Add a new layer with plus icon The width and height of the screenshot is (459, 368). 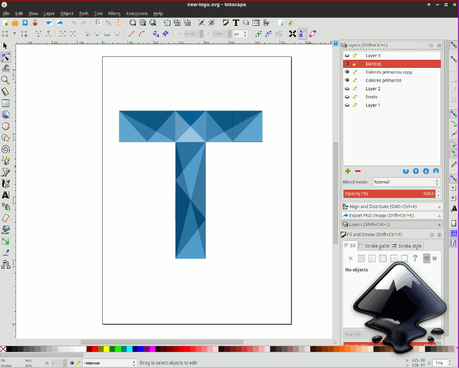pos(348,171)
